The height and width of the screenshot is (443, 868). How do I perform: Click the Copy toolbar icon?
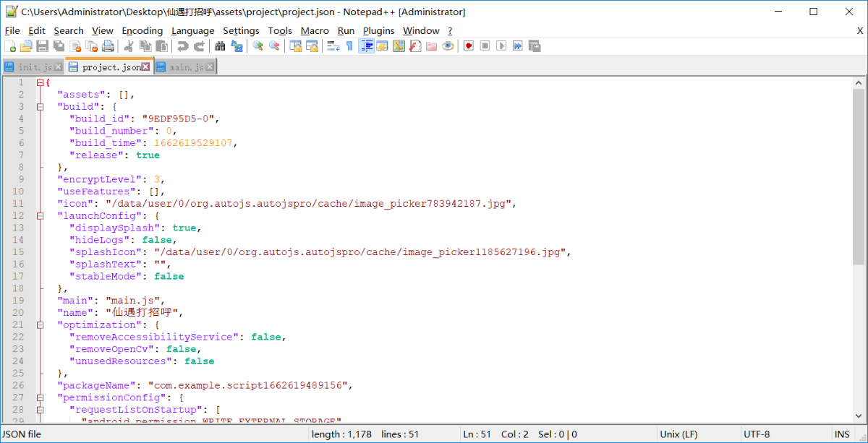[145, 46]
